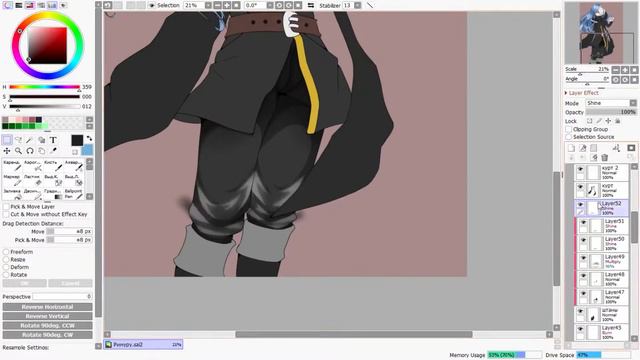The image size is (640, 360).
Task: Enable the Selection Source checkbox
Action: pyautogui.click(x=568, y=137)
